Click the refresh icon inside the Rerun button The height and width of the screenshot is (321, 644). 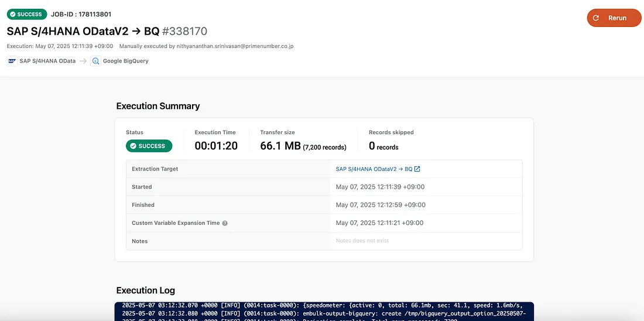click(596, 18)
